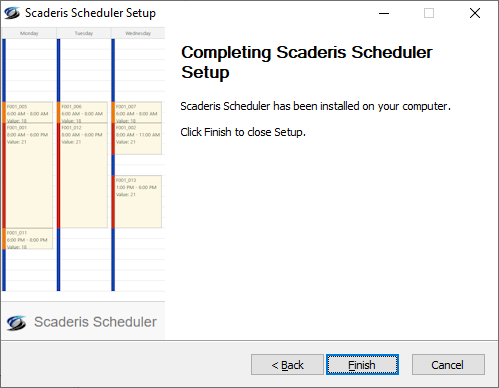
Task: Click the Finish button to close Setup
Action: 362,365
